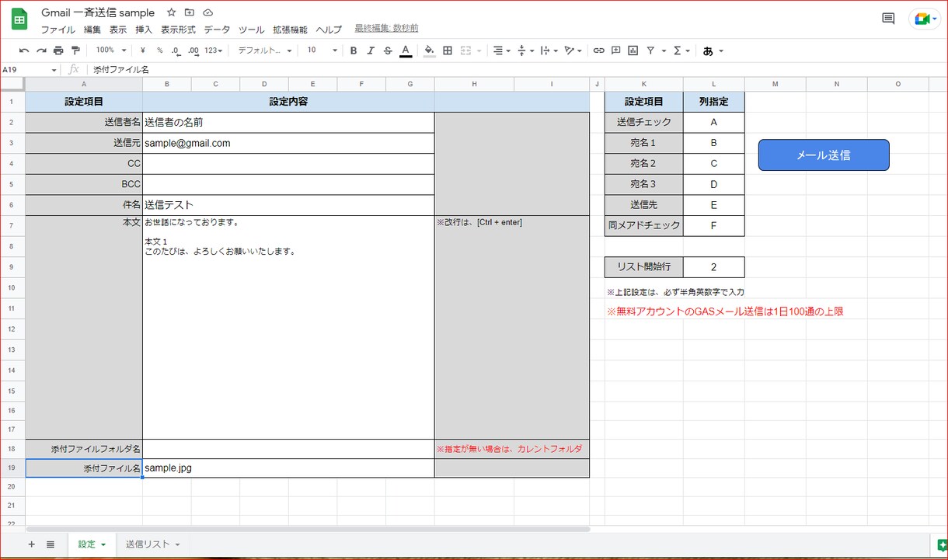Insert a link via chain icon

coord(598,50)
